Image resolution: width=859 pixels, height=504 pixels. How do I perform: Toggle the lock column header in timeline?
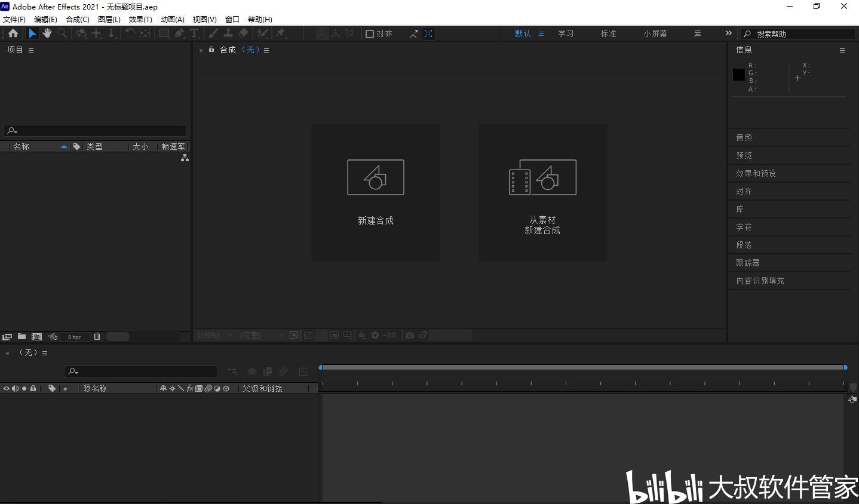coord(33,388)
